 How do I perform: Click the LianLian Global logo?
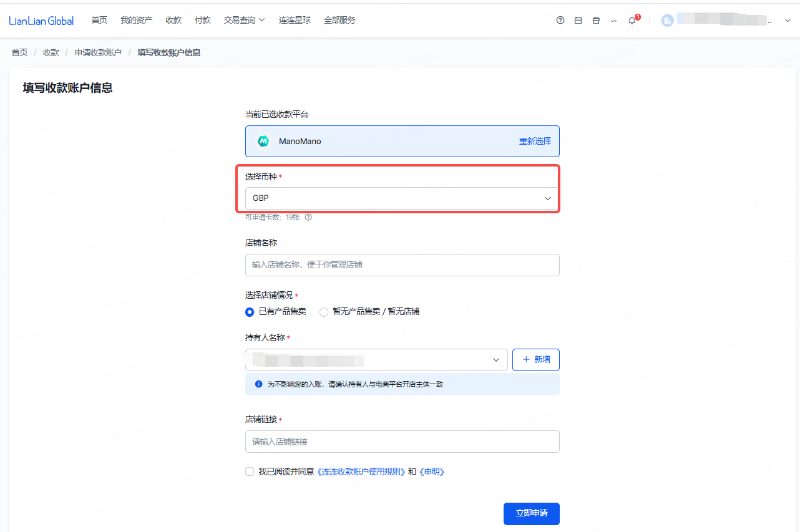(x=41, y=21)
